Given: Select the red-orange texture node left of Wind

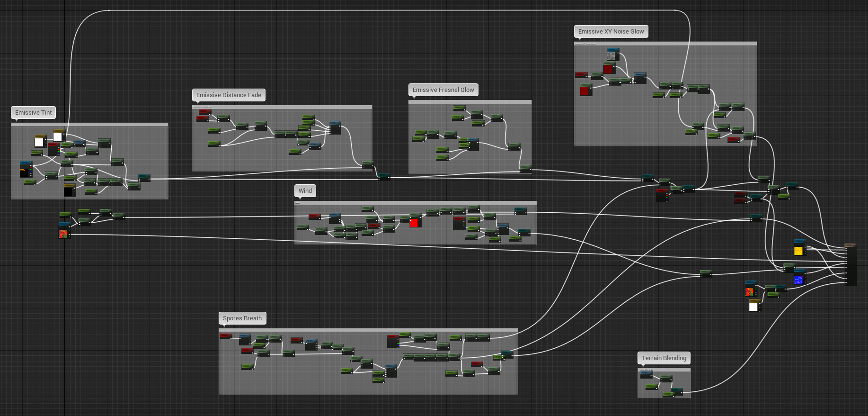Looking at the screenshot, I should [x=63, y=232].
